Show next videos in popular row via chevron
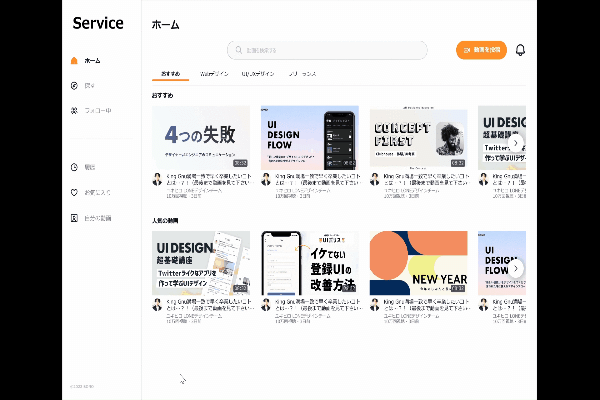This screenshot has width=600, height=400. (x=516, y=268)
